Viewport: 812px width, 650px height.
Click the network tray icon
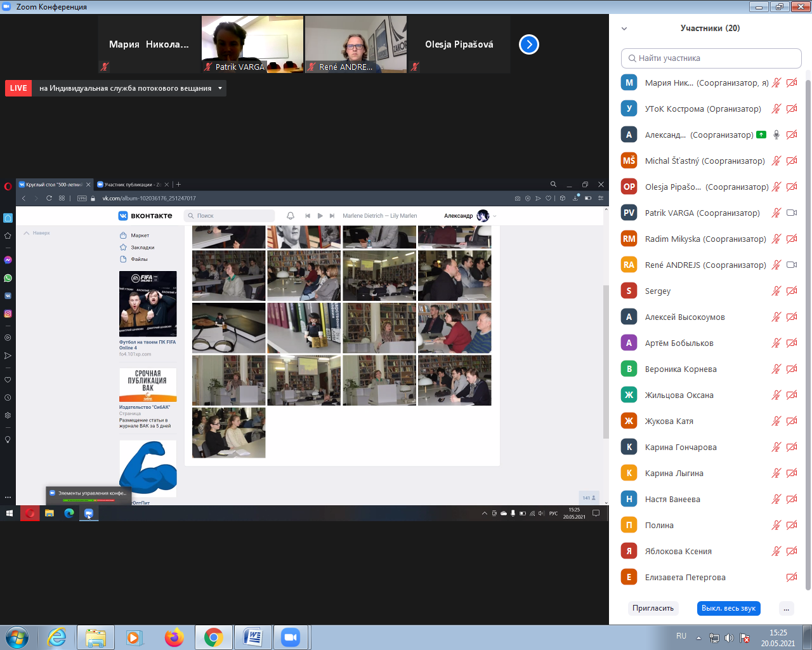pos(714,638)
